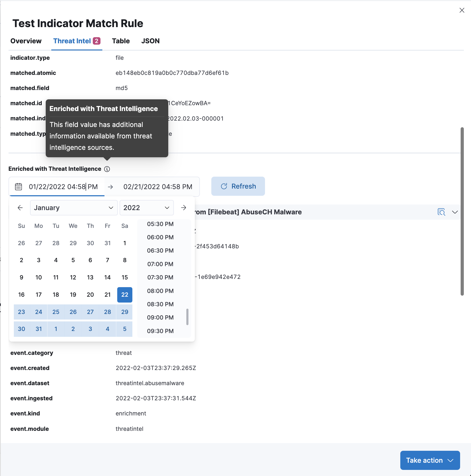Switch to the Table tab
Screen dimensions: 471x476
[x=121, y=41]
